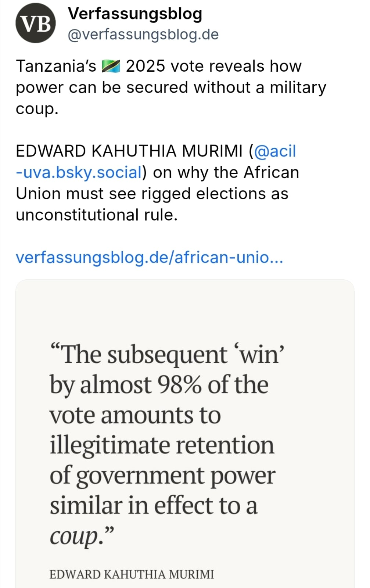Open the Verfassungsblog display name
Screen dimensions: 370x588
tap(135, 14)
